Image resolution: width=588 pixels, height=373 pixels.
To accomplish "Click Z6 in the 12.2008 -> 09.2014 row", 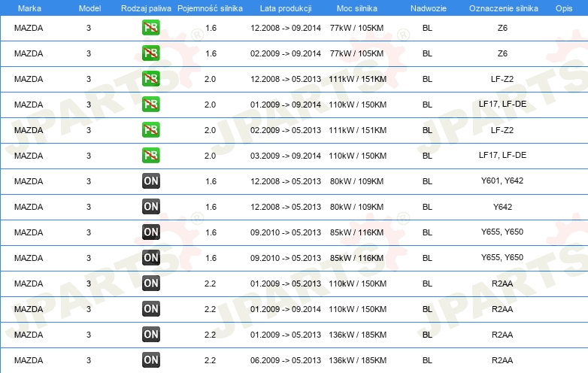I will click(x=502, y=28).
